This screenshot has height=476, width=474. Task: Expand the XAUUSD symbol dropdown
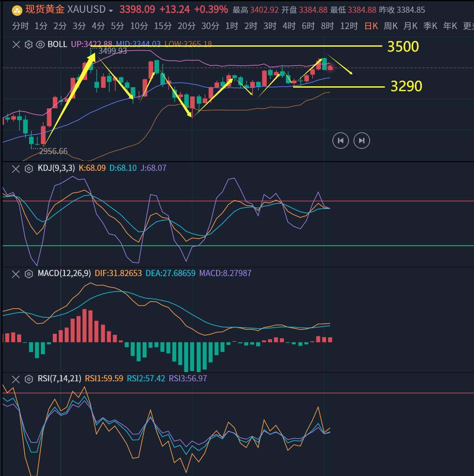110,10
